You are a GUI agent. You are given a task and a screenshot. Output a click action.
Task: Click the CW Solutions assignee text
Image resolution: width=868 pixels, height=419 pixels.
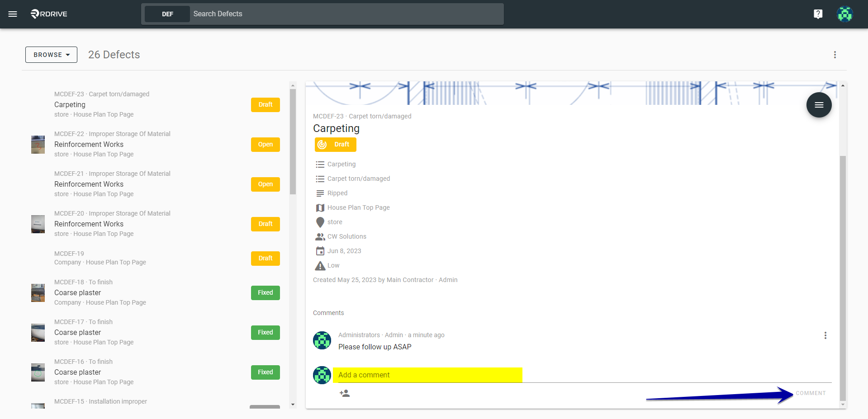click(347, 237)
